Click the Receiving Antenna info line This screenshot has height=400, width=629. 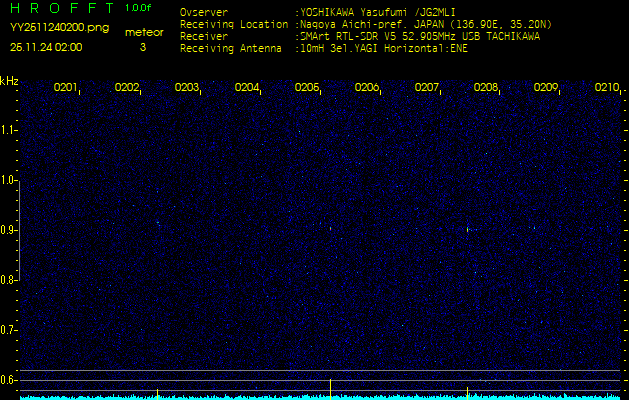pyautogui.click(x=324, y=49)
